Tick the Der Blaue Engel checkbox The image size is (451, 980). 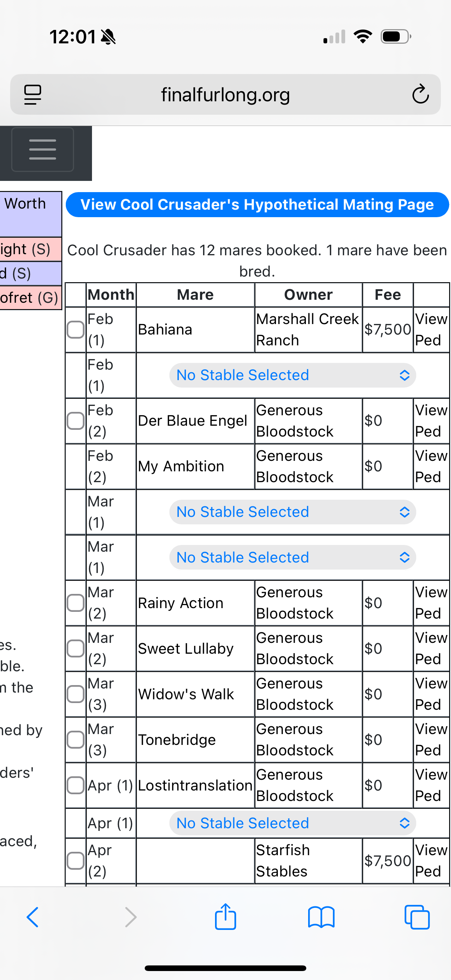click(x=76, y=421)
